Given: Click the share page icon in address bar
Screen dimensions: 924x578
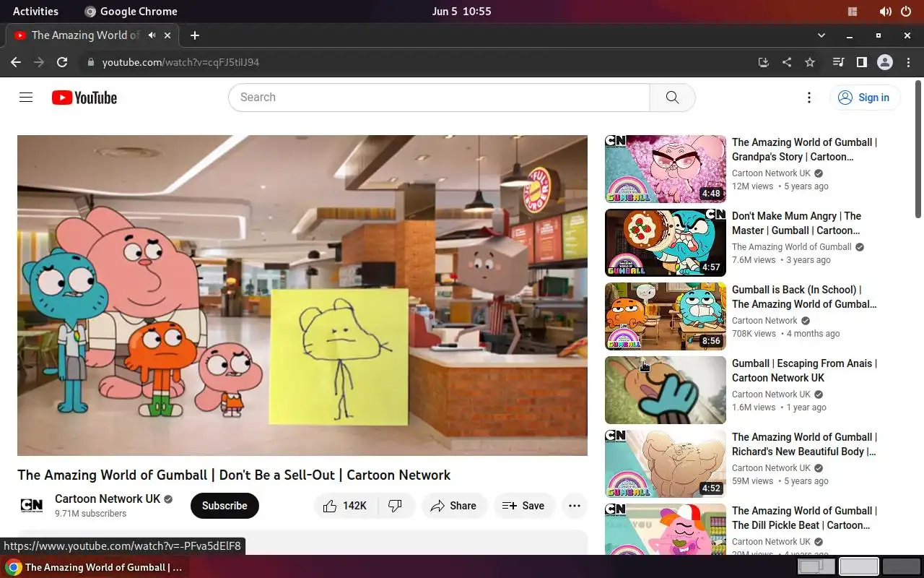Looking at the screenshot, I should (787, 62).
